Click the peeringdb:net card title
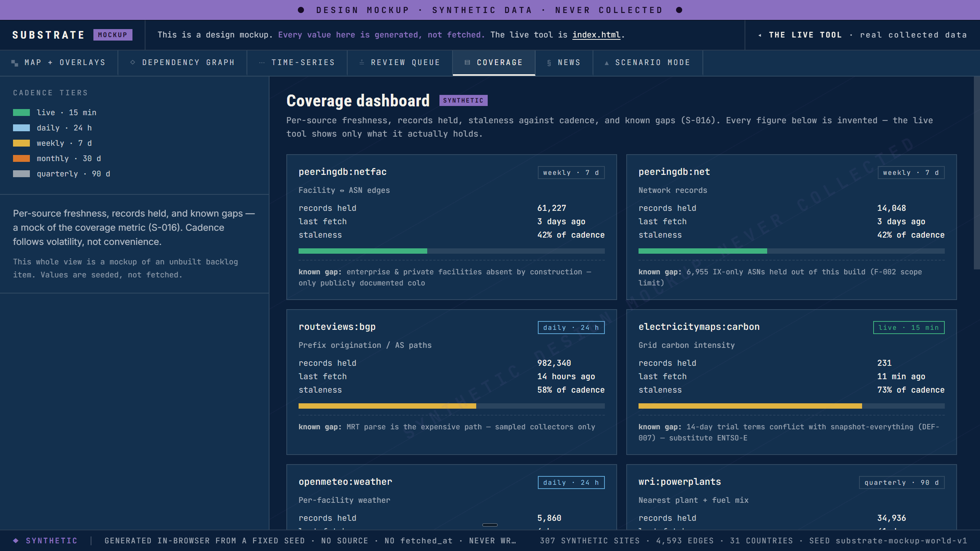Screen dimensions: 980x551 (x=674, y=172)
